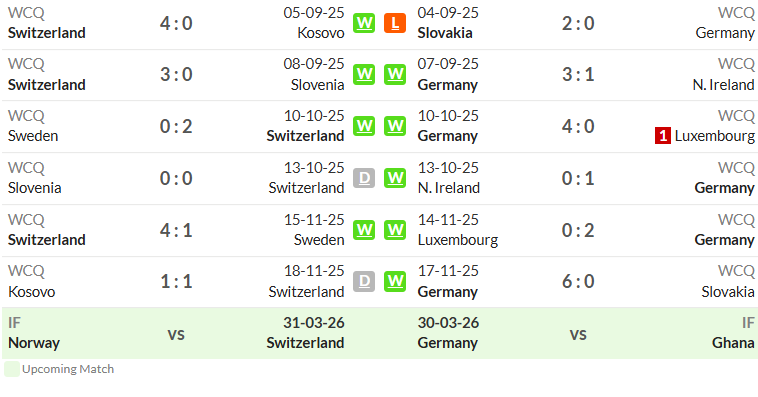The image size is (758, 397).
Task: Click the grey D badge for Kosovo vs Switzerland
Action: pyautogui.click(x=364, y=281)
